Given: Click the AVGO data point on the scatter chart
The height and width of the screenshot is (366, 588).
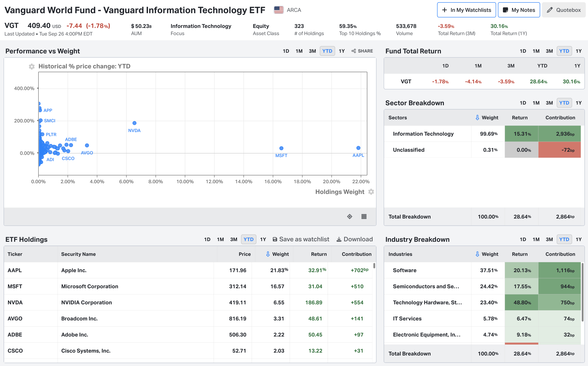Looking at the screenshot, I should [87, 145].
